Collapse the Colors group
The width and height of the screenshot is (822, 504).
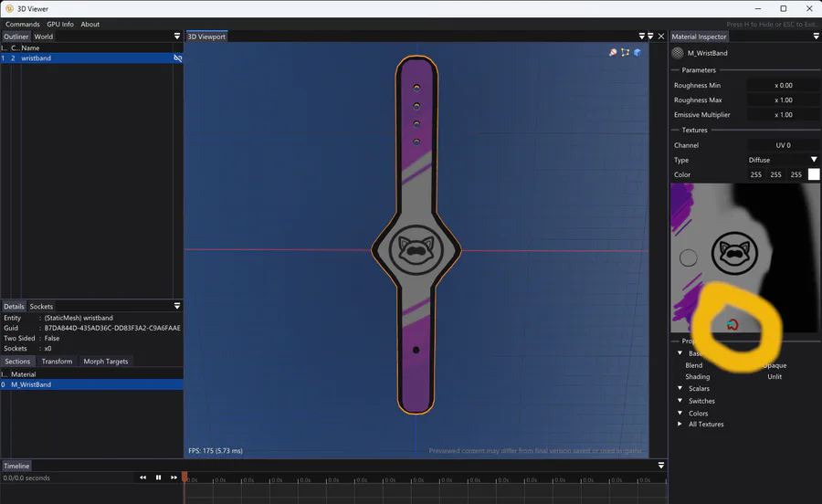680,413
